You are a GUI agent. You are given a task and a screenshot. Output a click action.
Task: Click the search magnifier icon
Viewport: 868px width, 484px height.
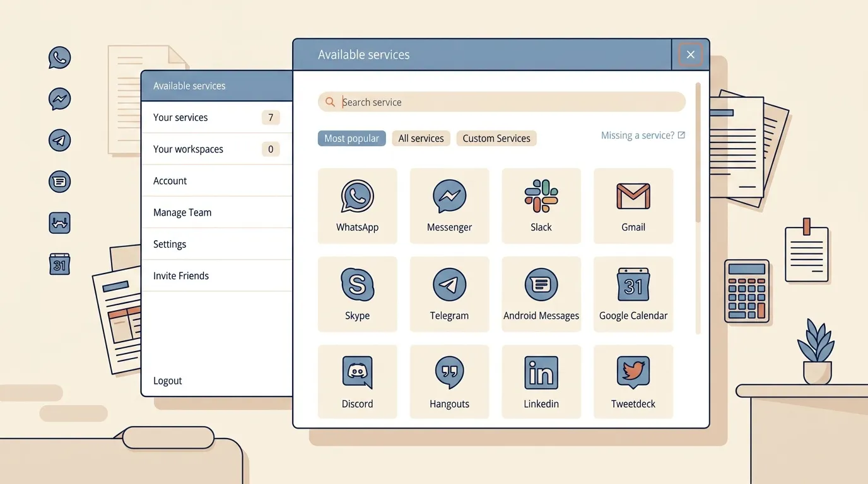pos(330,102)
